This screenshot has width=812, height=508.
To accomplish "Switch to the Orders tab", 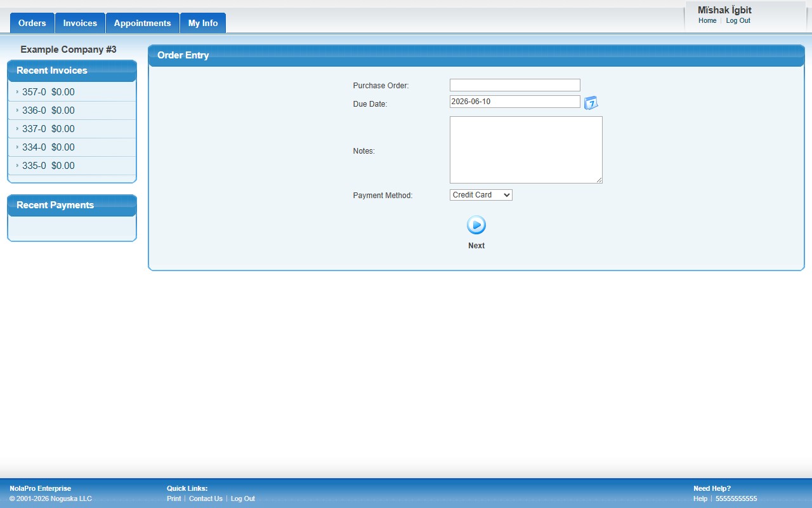I will (x=32, y=23).
